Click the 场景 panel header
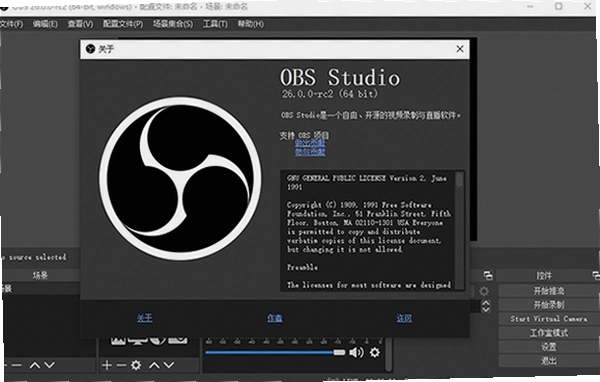Image resolution: width=600 pixels, height=382 pixels. pos(40,275)
